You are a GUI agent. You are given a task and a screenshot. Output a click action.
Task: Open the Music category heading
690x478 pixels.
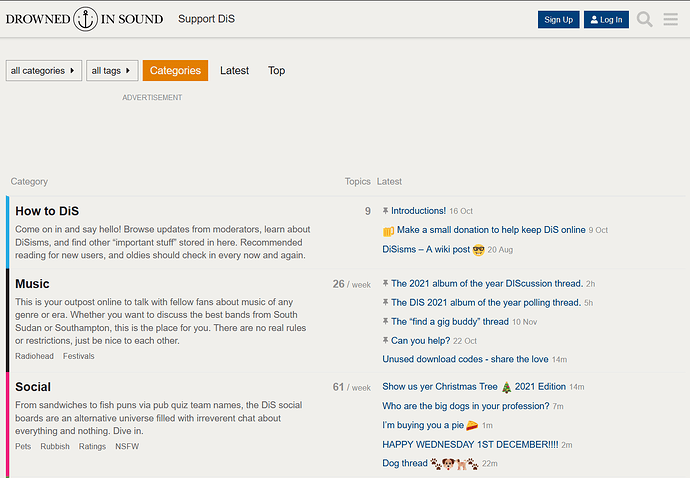point(32,284)
